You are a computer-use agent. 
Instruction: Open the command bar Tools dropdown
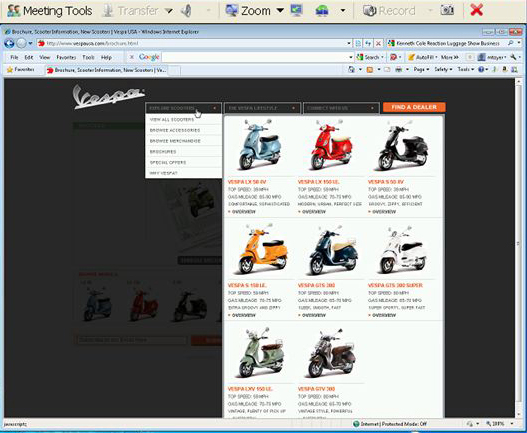pos(465,70)
